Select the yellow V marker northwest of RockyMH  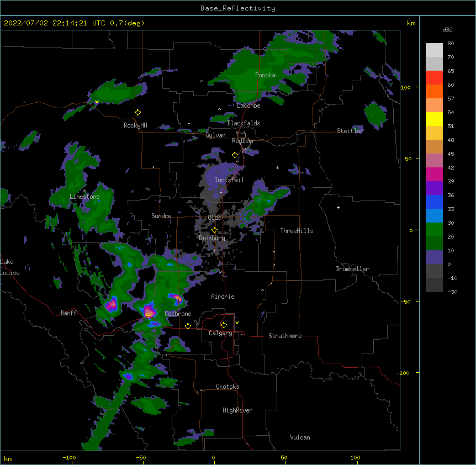coord(97,102)
